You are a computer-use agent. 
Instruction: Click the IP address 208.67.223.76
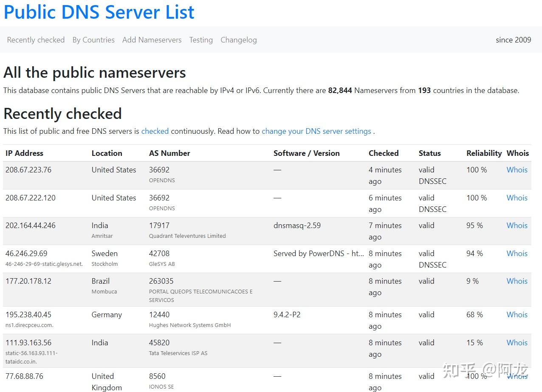(28, 170)
